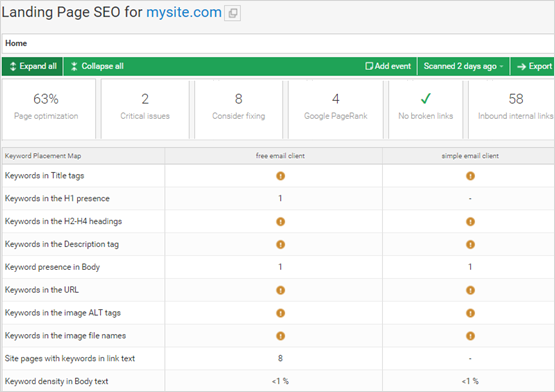Click the Keywords in the image ALT tags label
The width and height of the screenshot is (555, 392).
[x=63, y=313]
